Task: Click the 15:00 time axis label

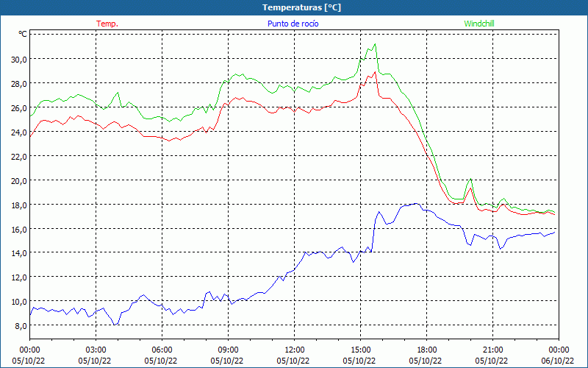Action: pyautogui.click(x=360, y=350)
